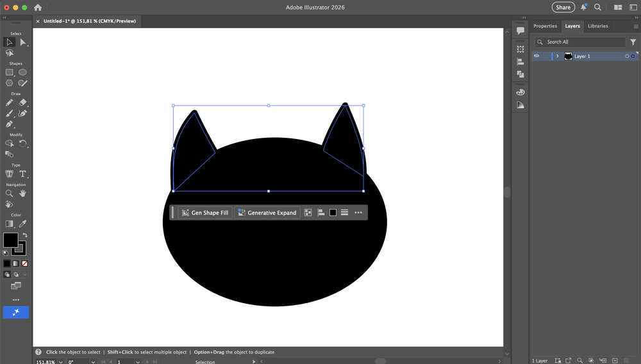641x364 pixels.
Task: Switch to Draw Normal mode
Action: (x=7, y=274)
